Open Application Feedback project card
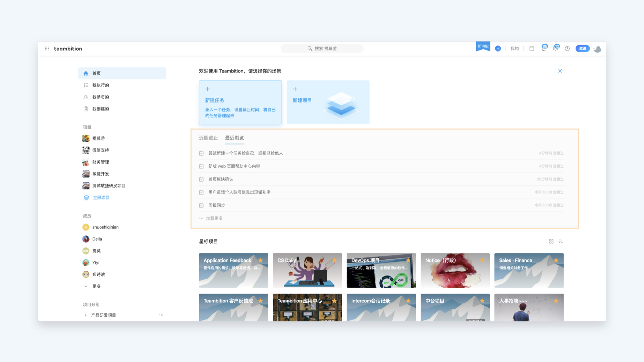This screenshot has width=644, height=362. tap(233, 270)
